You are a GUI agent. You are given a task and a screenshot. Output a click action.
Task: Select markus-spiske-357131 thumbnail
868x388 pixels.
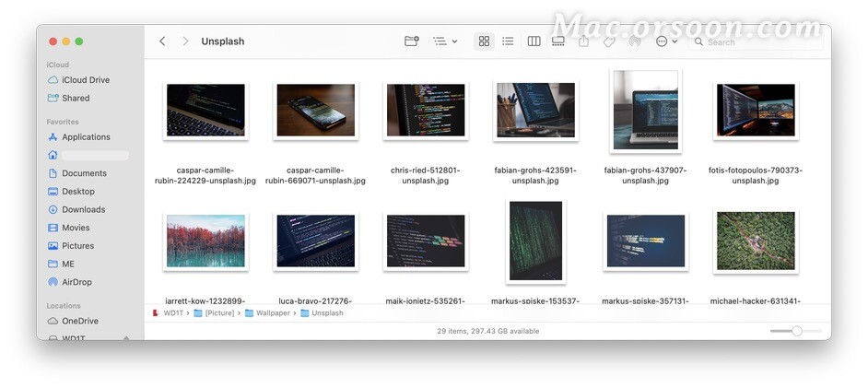click(x=645, y=241)
